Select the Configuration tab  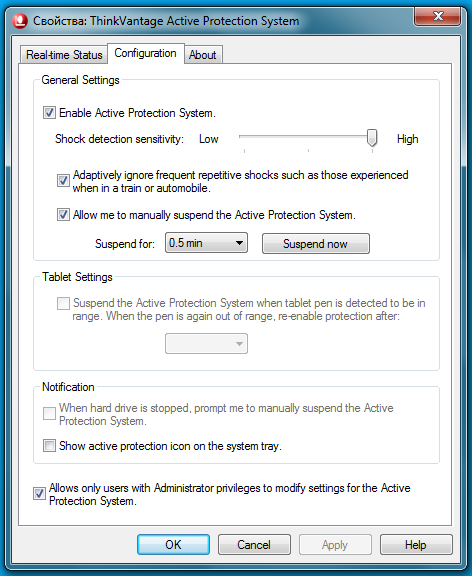(145, 53)
